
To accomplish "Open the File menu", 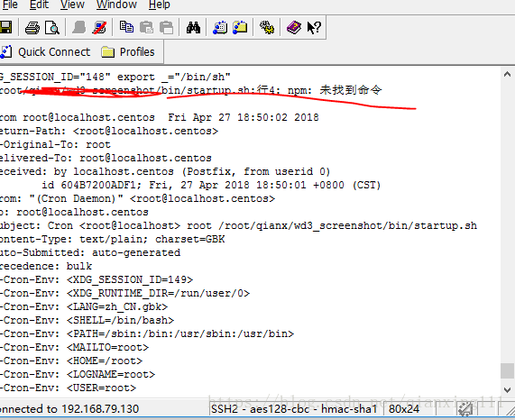I will pos(10,5).
